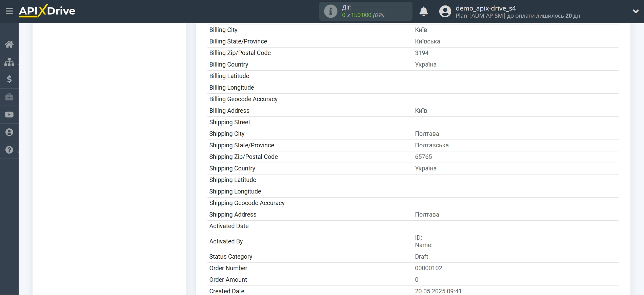
Task: Click the Shipping Geocode Accuracy label
Action: coord(247,203)
